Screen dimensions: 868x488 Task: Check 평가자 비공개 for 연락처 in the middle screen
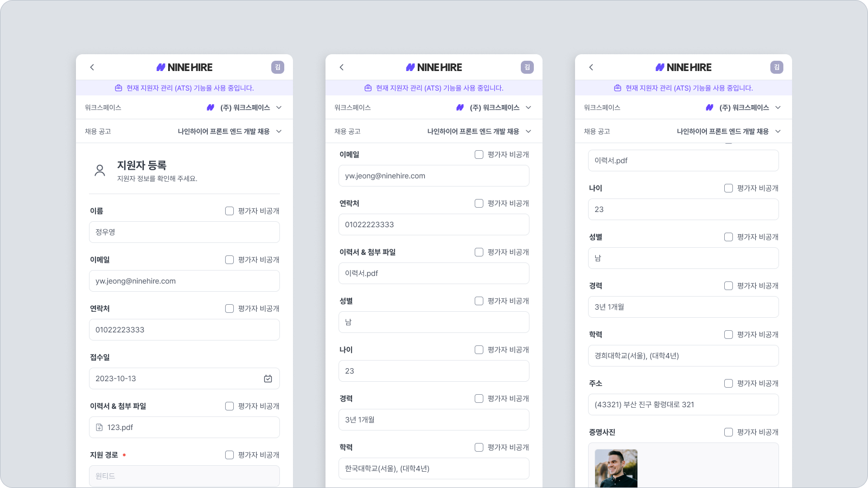click(479, 203)
